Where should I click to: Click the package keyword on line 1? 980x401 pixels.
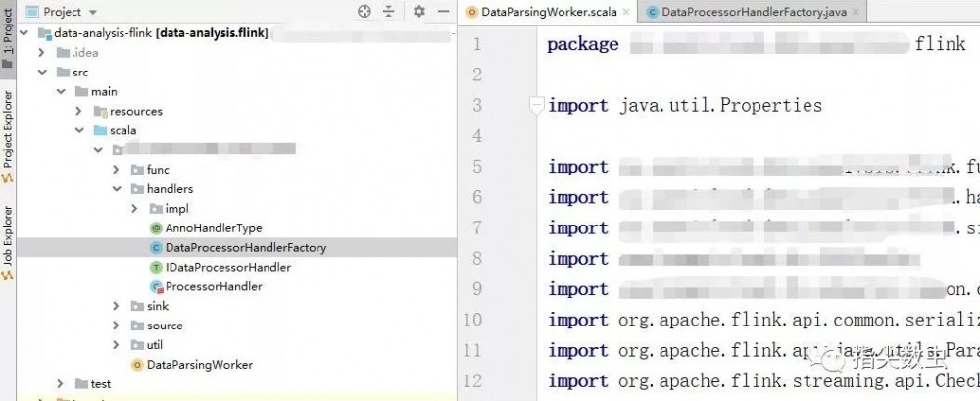point(583,44)
